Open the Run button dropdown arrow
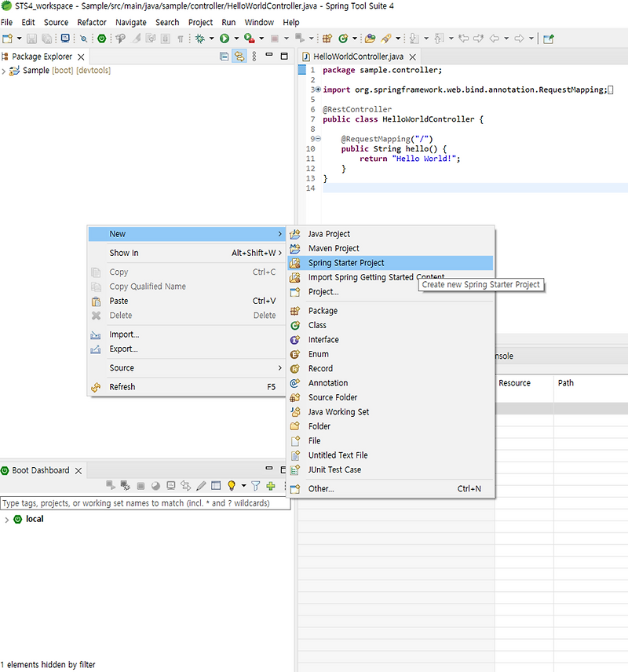Screen dimensions: 628x672 coord(237,39)
